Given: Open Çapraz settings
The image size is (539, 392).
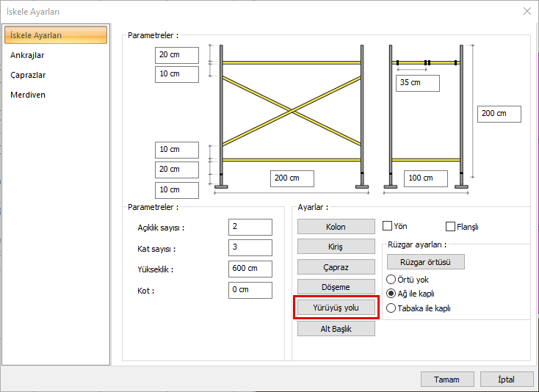Looking at the screenshot, I should [x=336, y=267].
